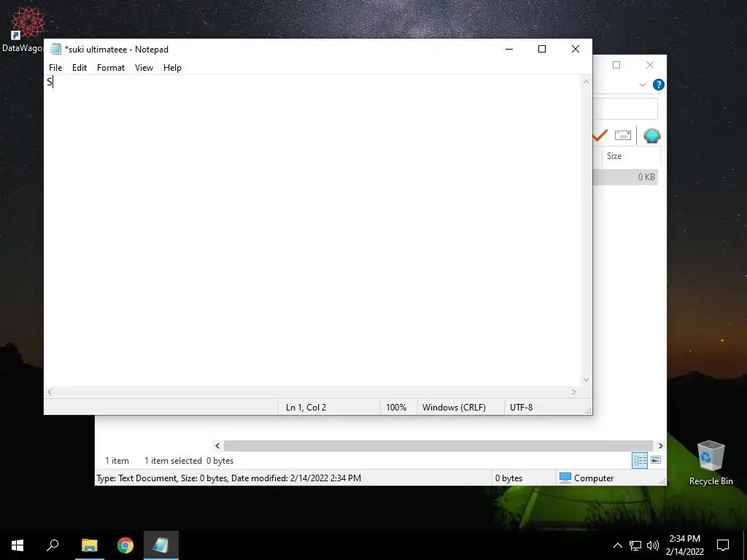Open File Explorer from the taskbar
This screenshot has height=560, width=747.
pos(89,545)
